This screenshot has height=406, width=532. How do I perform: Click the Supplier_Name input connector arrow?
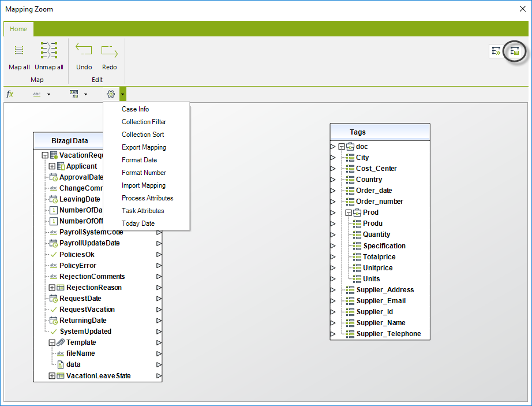click(333, 323)
